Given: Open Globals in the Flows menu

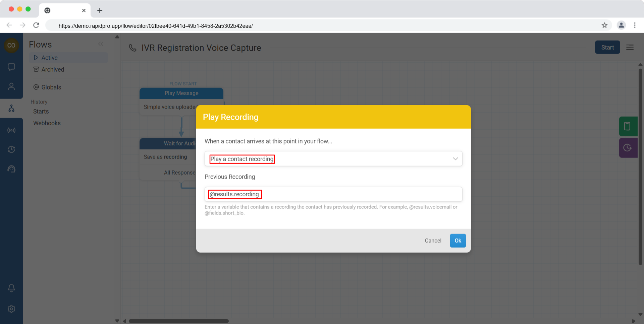Looking at the screenshot, I should pyautogui.click(x=51, y=87).
